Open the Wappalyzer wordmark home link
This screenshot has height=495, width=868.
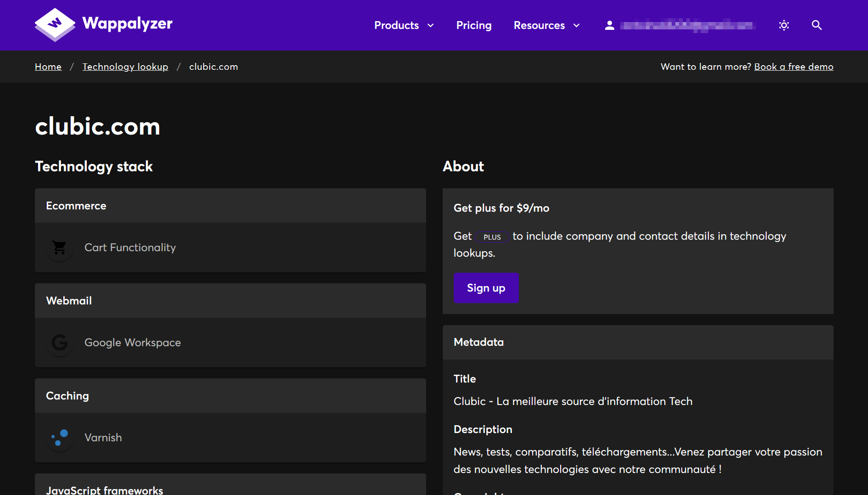(x=128, y=23)
